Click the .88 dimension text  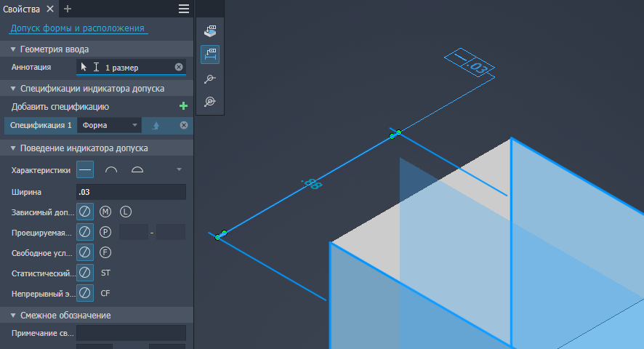(312, 184)
